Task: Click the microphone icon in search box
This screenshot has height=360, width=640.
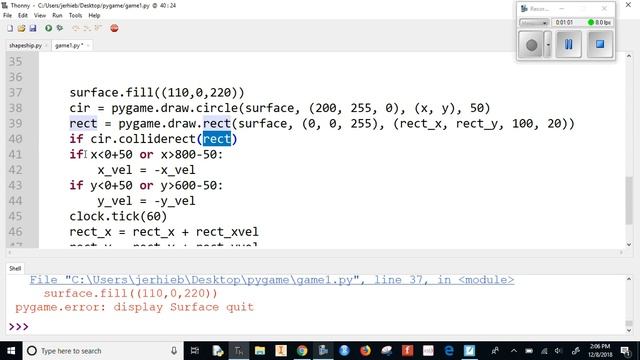Action: 174,351
